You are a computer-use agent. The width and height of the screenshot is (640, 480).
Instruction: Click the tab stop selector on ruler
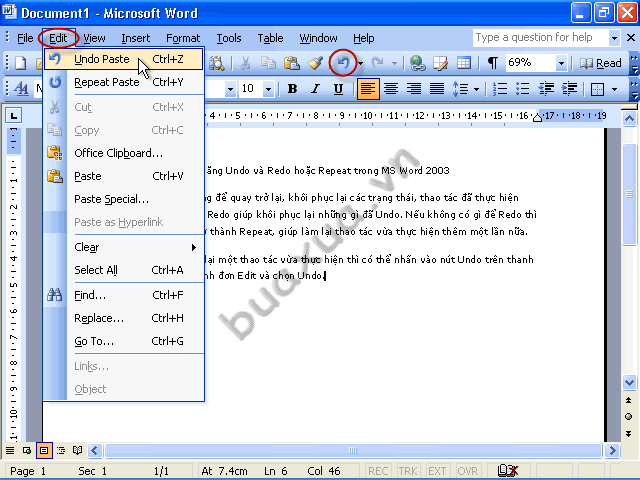coord(13,116)
